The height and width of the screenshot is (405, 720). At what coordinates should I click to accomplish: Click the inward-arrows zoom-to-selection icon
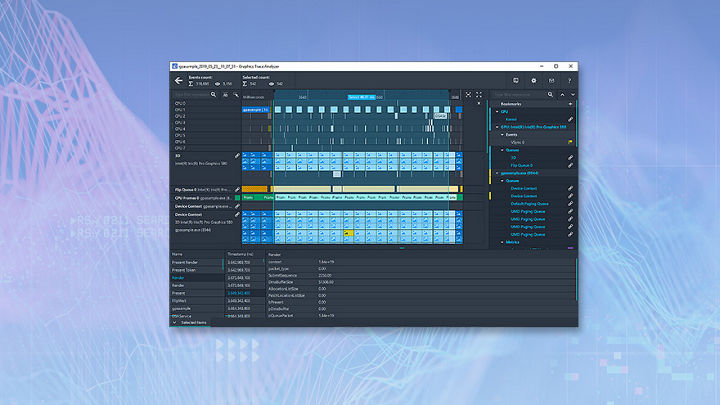[x=468, y=95]
